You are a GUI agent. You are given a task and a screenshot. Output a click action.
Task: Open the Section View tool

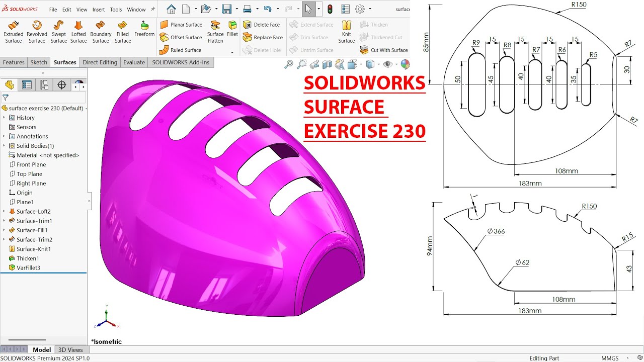327,64
